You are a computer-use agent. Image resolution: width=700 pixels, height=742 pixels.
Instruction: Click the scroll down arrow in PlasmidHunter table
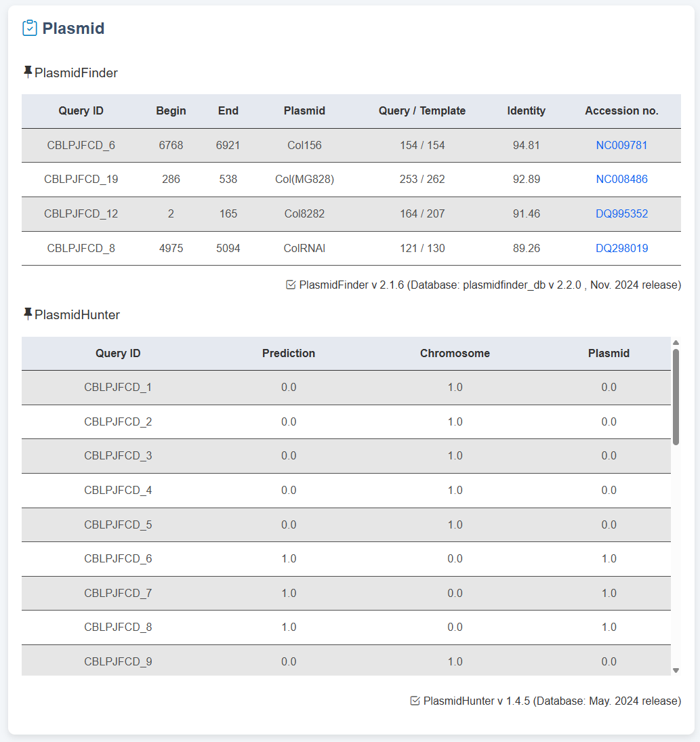[x=676, y=670]
